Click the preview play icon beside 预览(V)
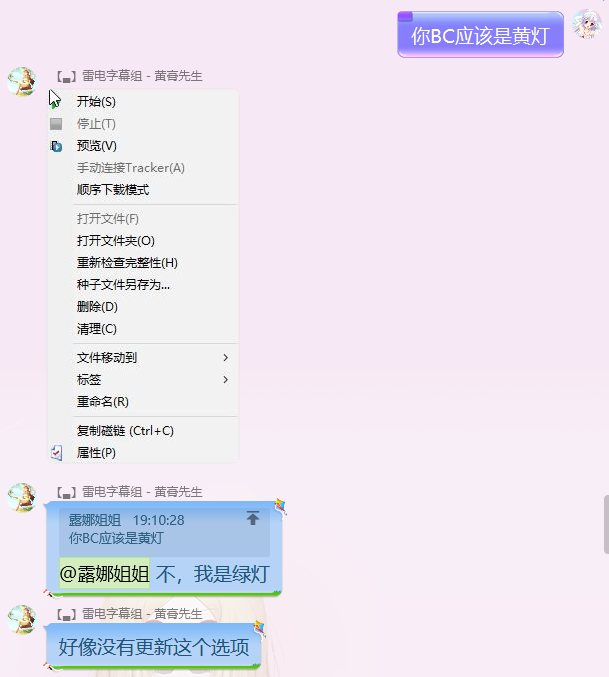The height and width of the screenshot is (677, 609). tap(56, 146)
